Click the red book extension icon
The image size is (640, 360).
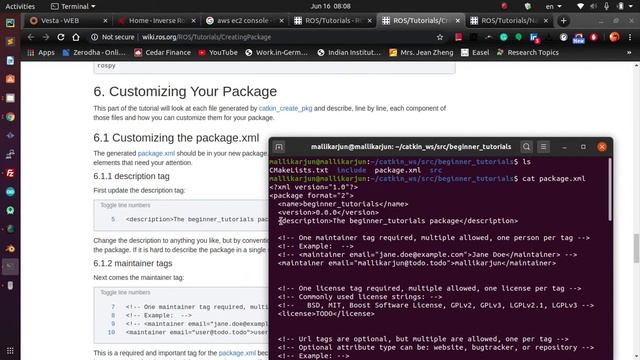(x=459, y=37)
